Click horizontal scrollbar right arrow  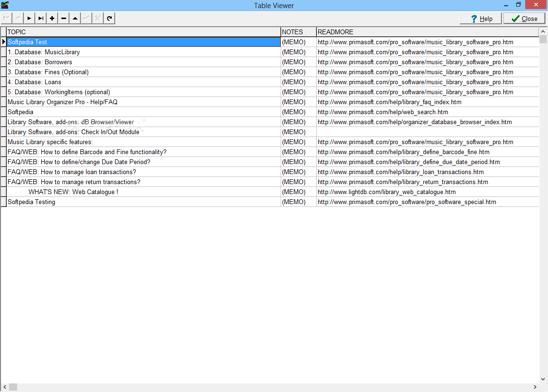click(535, 387)
